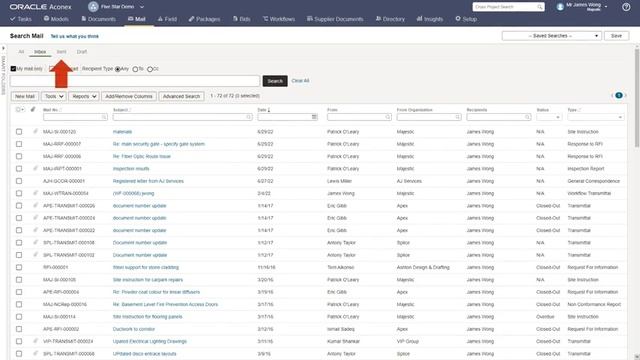Click attachment icon on APE-TRANSMIT-000022 row
The width and height of the screenshot is (640, 360).
point(35,230)
